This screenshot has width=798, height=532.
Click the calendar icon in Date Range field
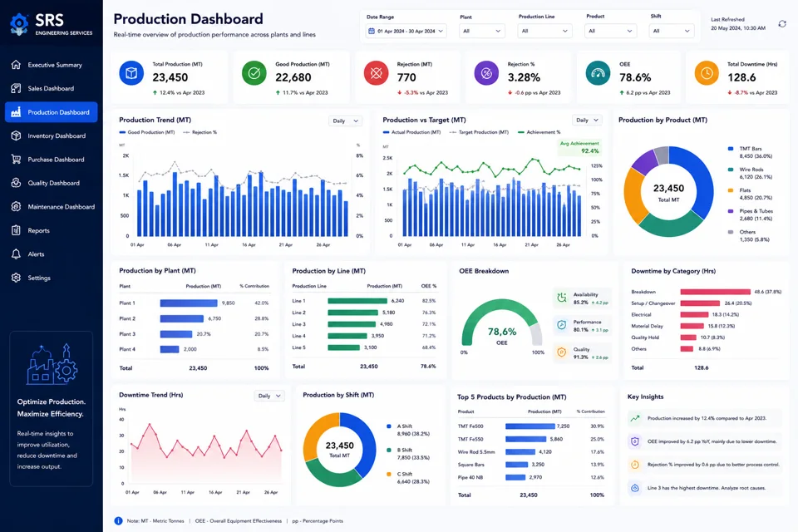(x=371, y=31)
